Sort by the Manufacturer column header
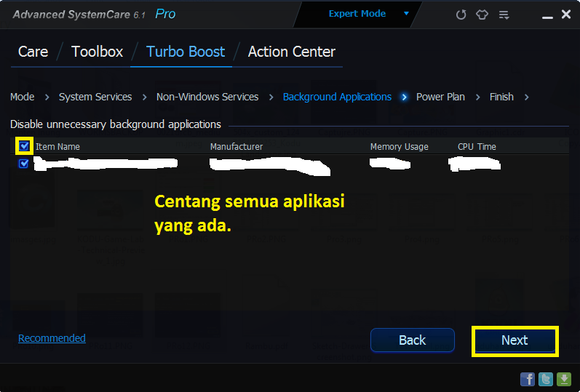Screen dimensions: 580x392 [237, 147]
